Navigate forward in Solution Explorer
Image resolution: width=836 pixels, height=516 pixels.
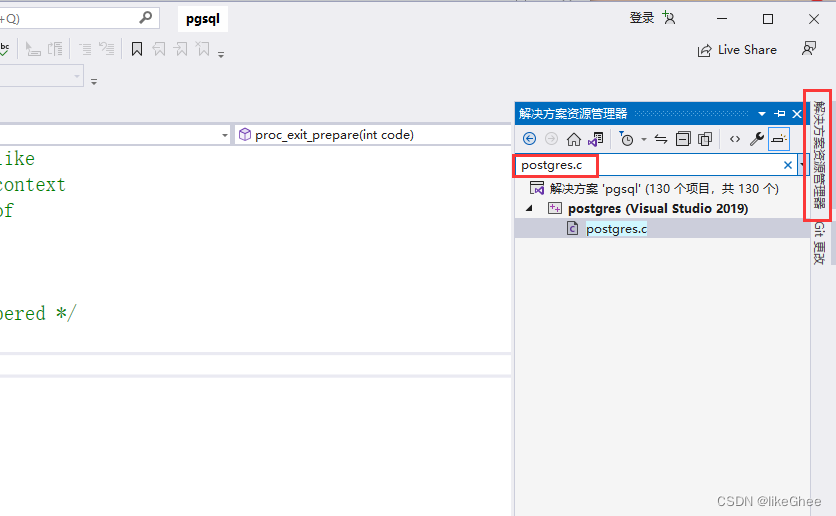551,139
